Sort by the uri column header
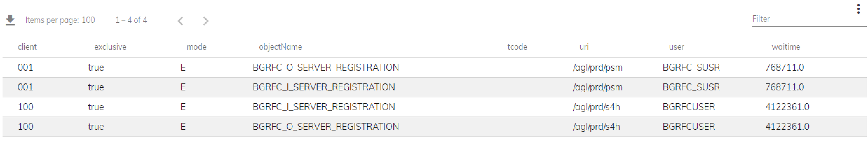Image resolution: width=868 pixels, height=156 pixels. [x=584, y=47]
